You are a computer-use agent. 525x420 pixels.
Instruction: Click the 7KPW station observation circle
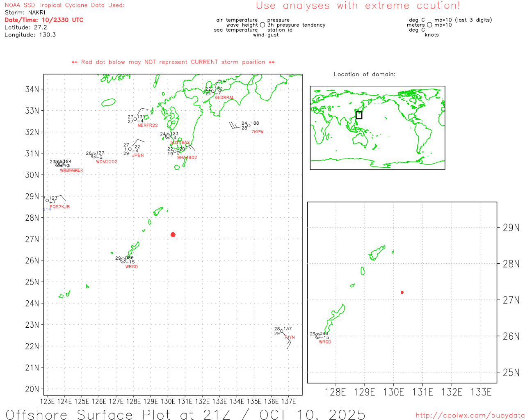tap(249, 126)
